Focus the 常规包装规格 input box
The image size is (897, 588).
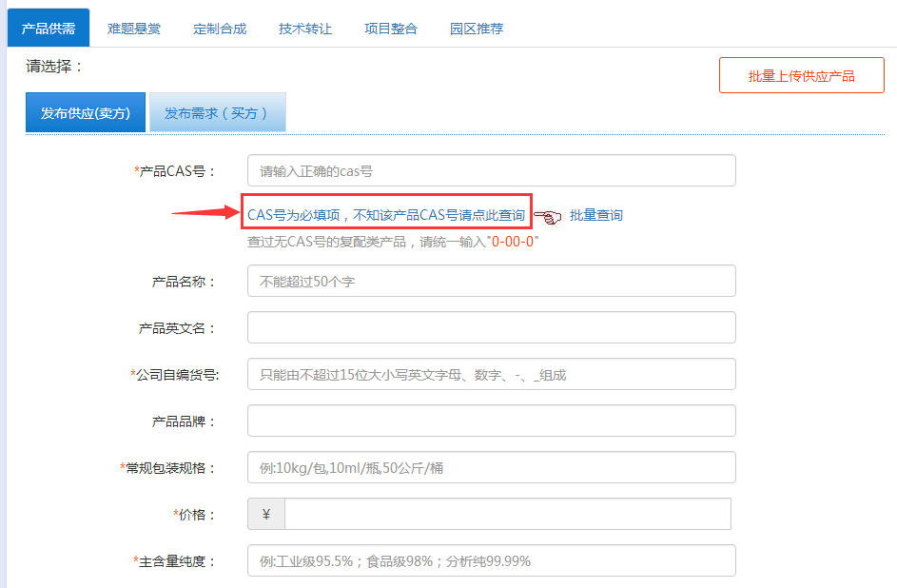pyautogui.click(x=491, y=468)
